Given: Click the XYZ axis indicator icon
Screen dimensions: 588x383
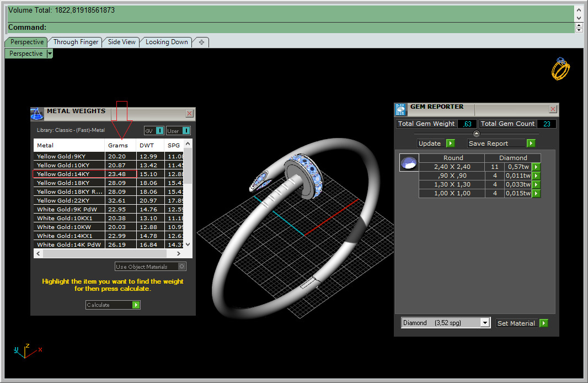Looking at the screenshot, I should tap(27, 351).
